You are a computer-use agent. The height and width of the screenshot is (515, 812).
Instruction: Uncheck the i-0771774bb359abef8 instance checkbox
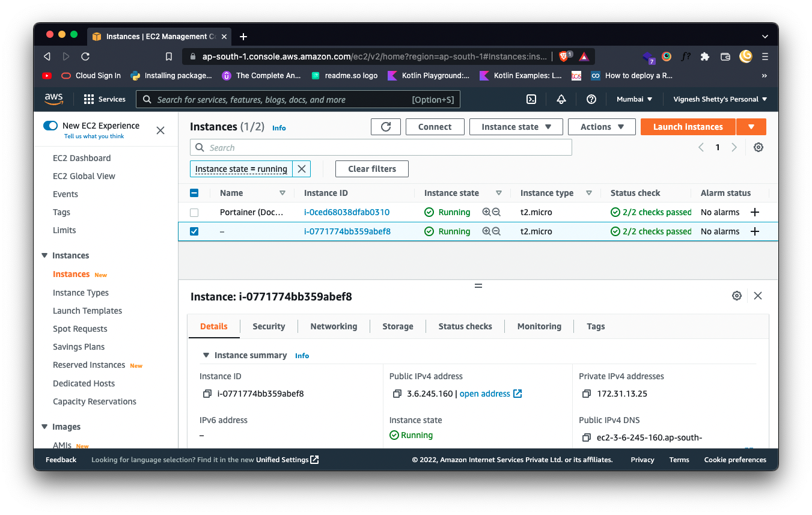pos(194,231)
